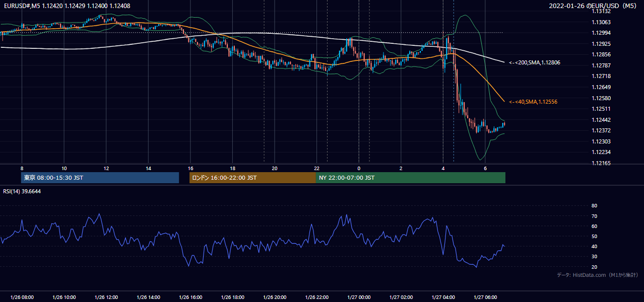Viewport: 644px width, 302px height.
Task: Click price axis value 1.12787
Action: pyautogui.click(x=602, y=65)
